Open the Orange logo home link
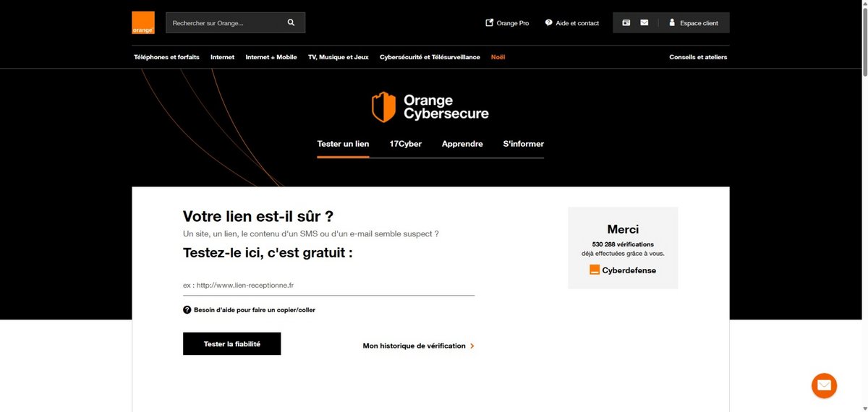The height and width of the screenshot is (412, 868). [143, 22]
